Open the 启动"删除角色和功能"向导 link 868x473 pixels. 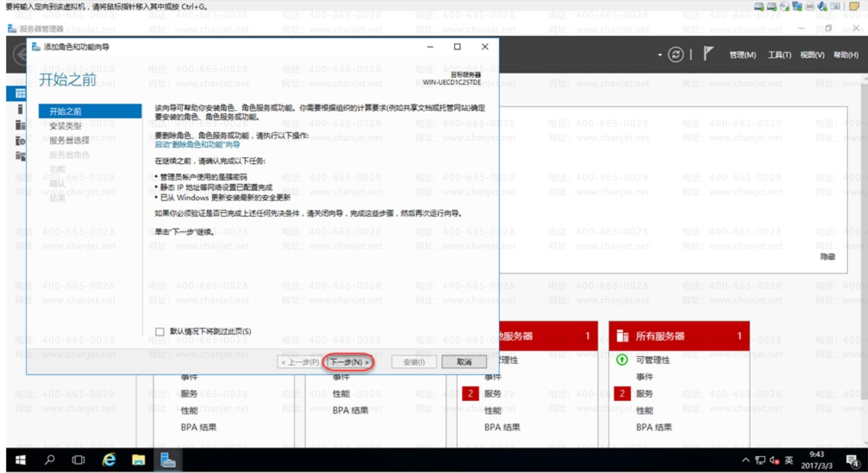tap(197, 145)
